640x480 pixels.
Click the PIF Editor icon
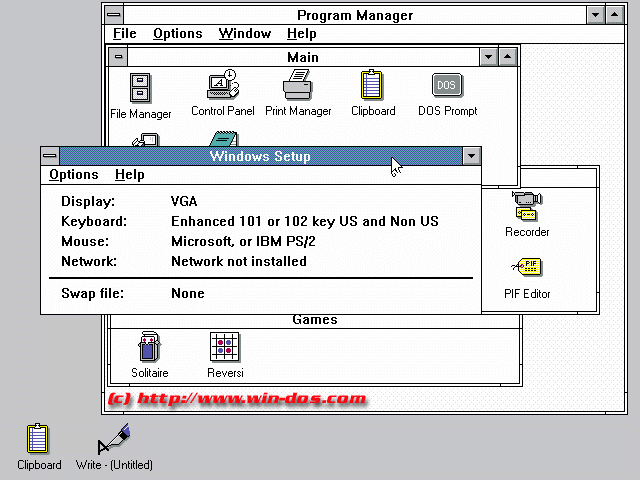click(x=526, y=269)
